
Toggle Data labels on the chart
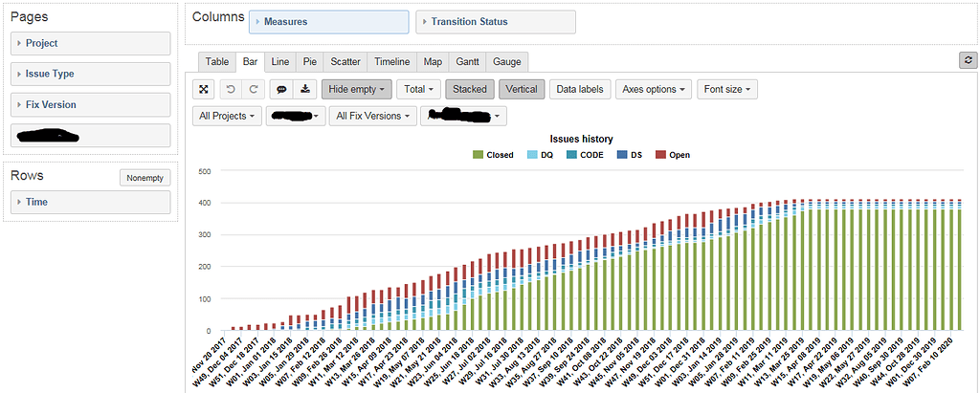pyautogui.click(x=580, y=89)
